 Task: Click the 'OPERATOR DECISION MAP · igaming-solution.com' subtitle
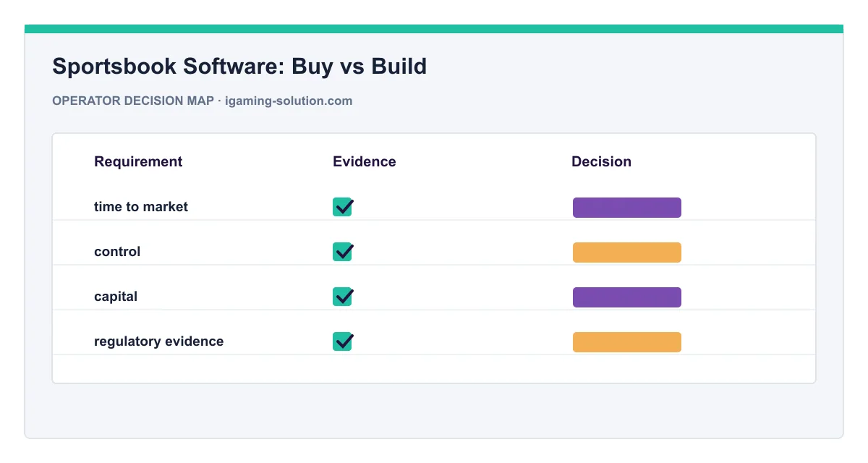click(x=203, y=101)
